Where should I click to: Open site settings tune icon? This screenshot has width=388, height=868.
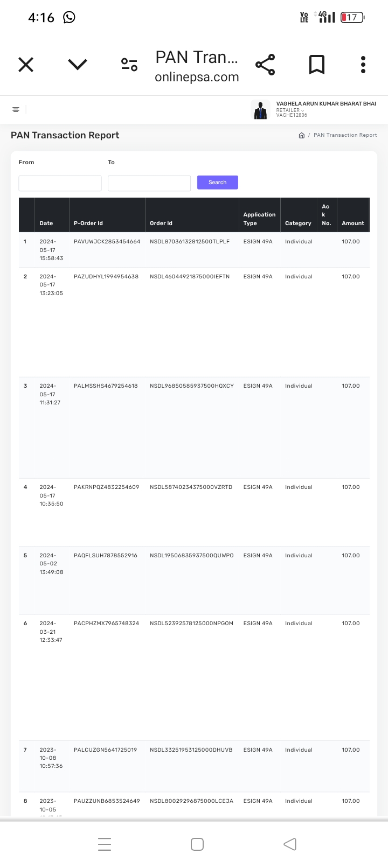coord(129,65)
